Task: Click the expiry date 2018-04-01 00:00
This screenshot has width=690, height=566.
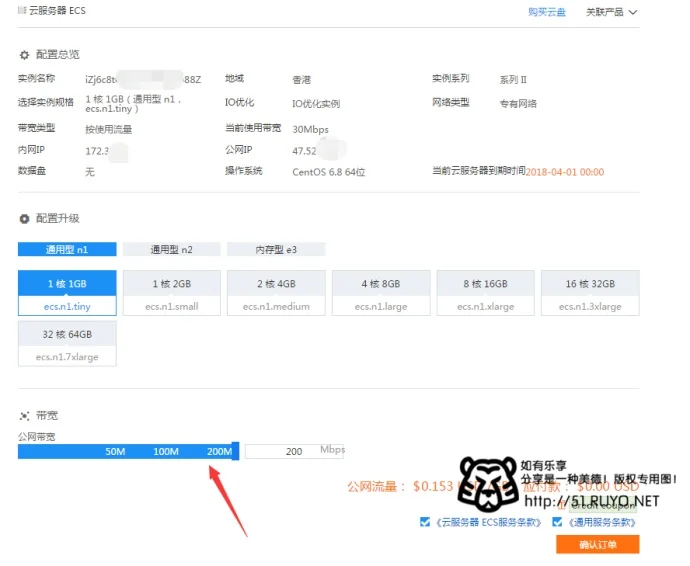Action: tap(565, 172)
